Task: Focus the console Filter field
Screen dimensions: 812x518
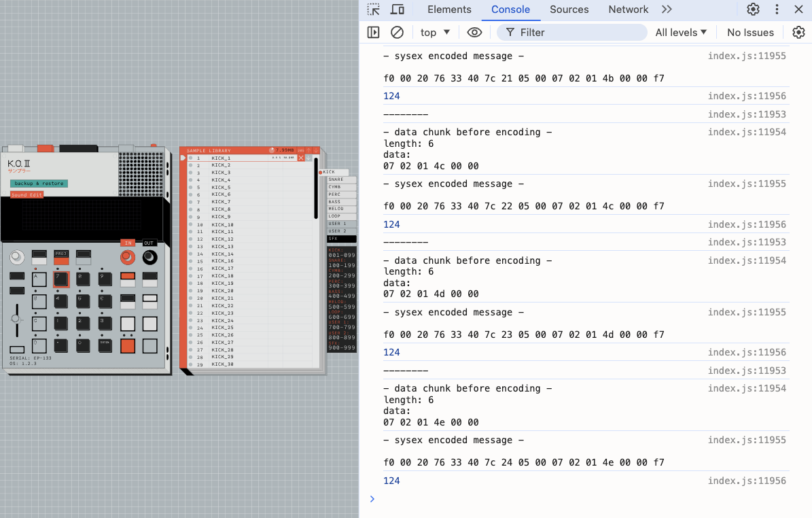Action: [x=571, y=32]
